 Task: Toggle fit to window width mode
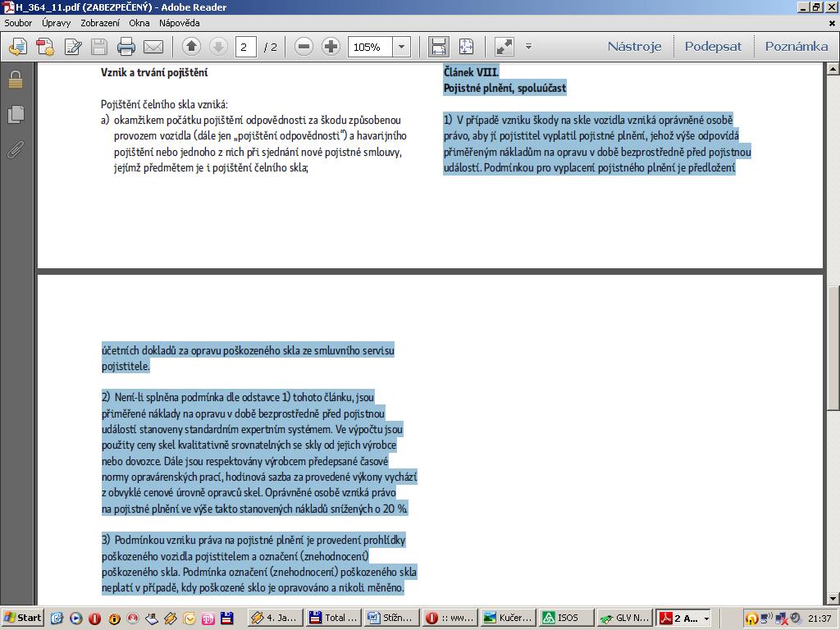(x=439, y=47)
